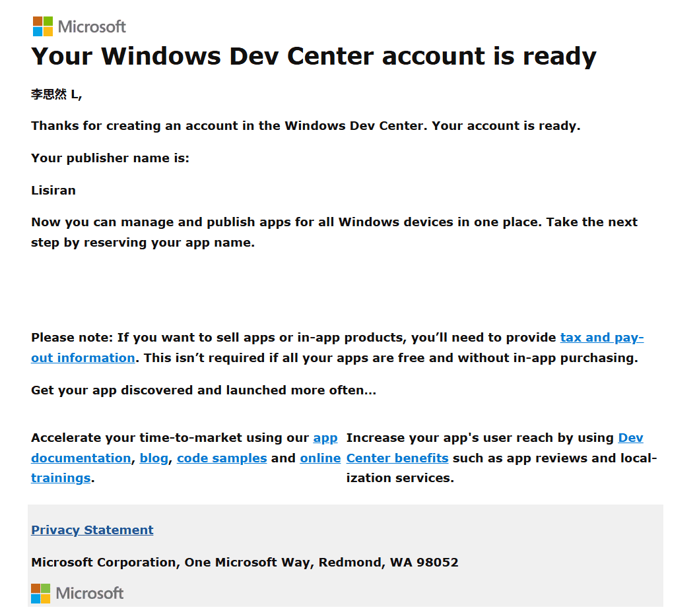
Task: Open the Dev Center benefits link
Action: 397,458
